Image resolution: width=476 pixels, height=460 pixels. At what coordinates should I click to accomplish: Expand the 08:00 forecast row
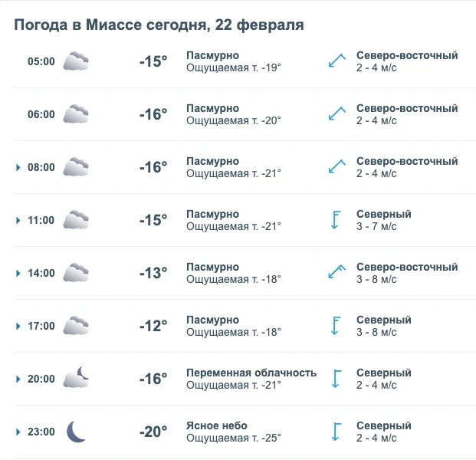pos(18,167)
